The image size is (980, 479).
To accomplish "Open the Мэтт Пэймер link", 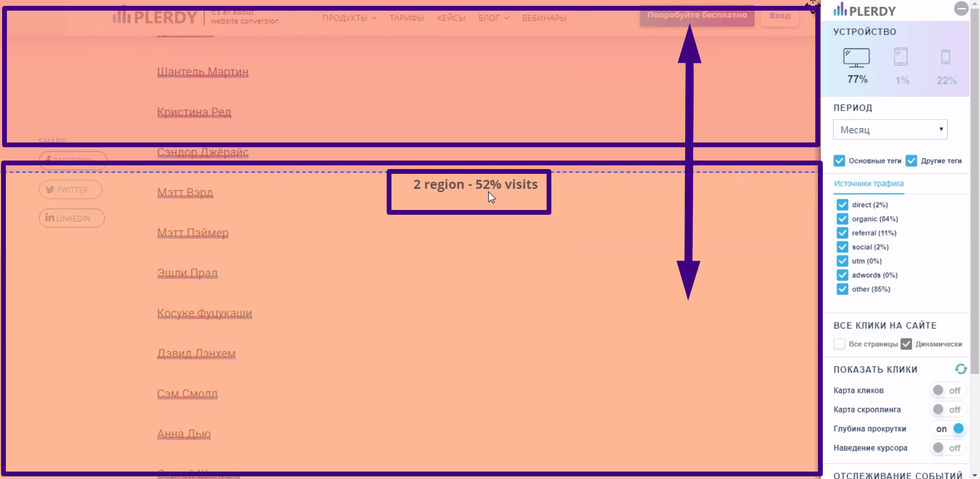I will point(193,233).
